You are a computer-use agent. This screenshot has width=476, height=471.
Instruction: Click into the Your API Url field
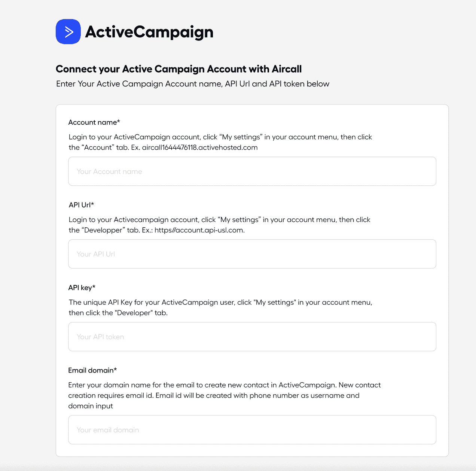coord(252,254)
